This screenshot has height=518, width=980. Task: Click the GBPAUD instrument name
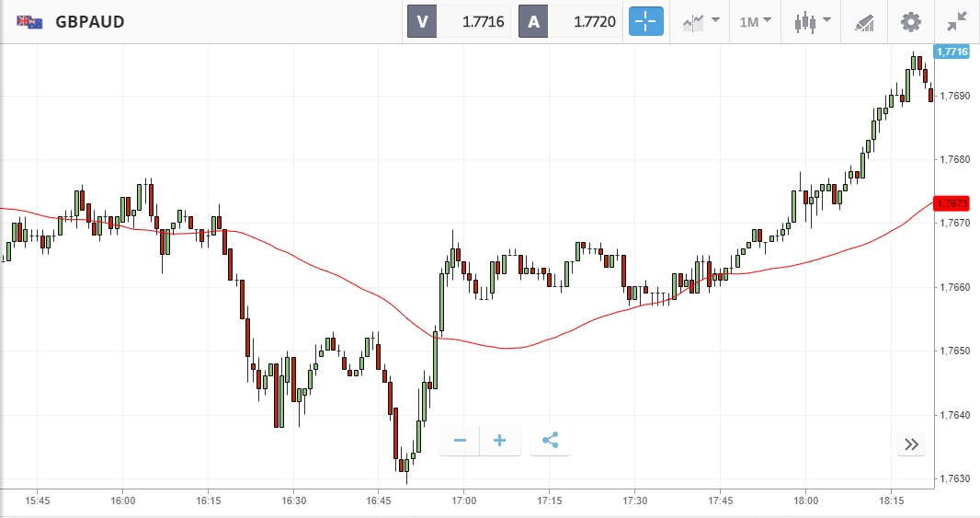pos(90,21)
